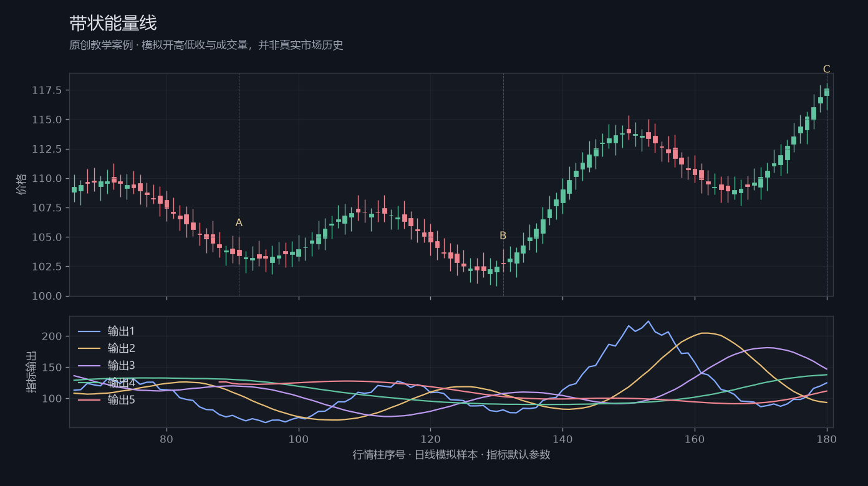Click the price axis tick "100.0"
The height and width of the screenshot is (486, 868).
(47, 296)
